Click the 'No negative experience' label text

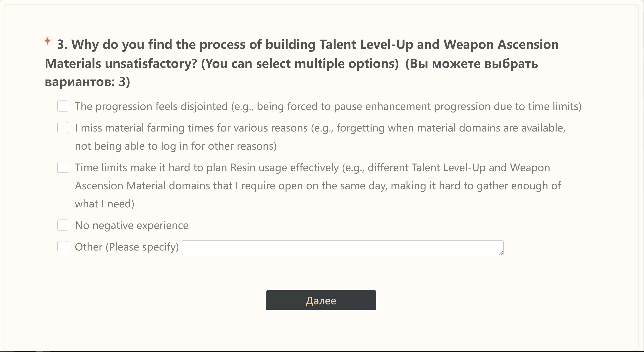click(132, 225)
